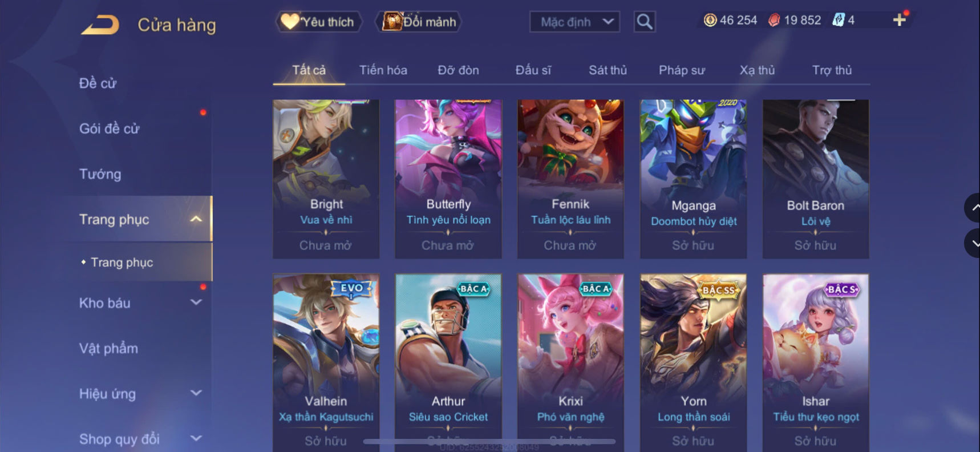Image resolution: width=980 pixels, height=452 pixels.
Task: Click the side panel down arrow
Action: click(973, 243)
